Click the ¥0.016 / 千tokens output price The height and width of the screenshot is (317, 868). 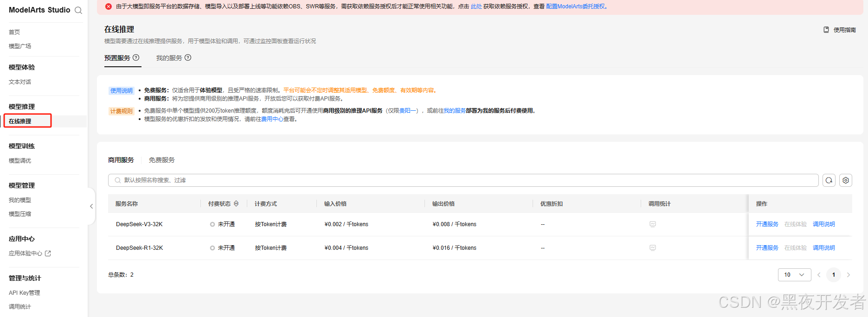coord(455,248)
